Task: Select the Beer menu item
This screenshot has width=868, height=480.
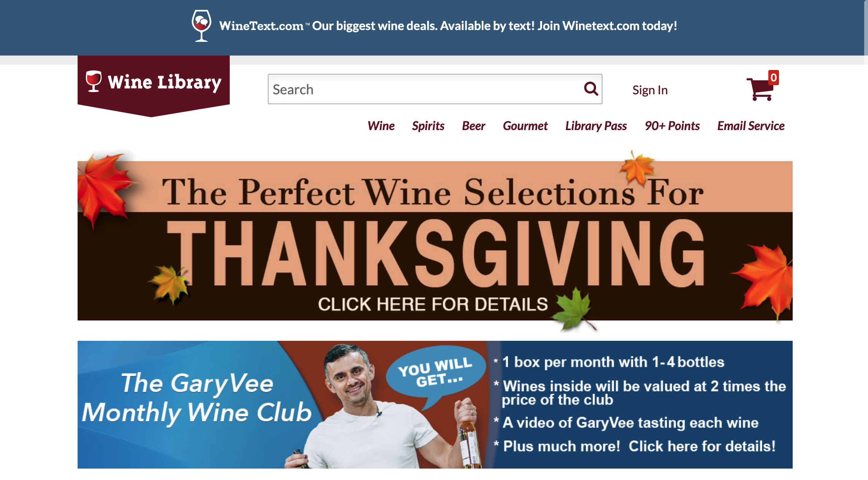Action: click(x=474, y=126)
